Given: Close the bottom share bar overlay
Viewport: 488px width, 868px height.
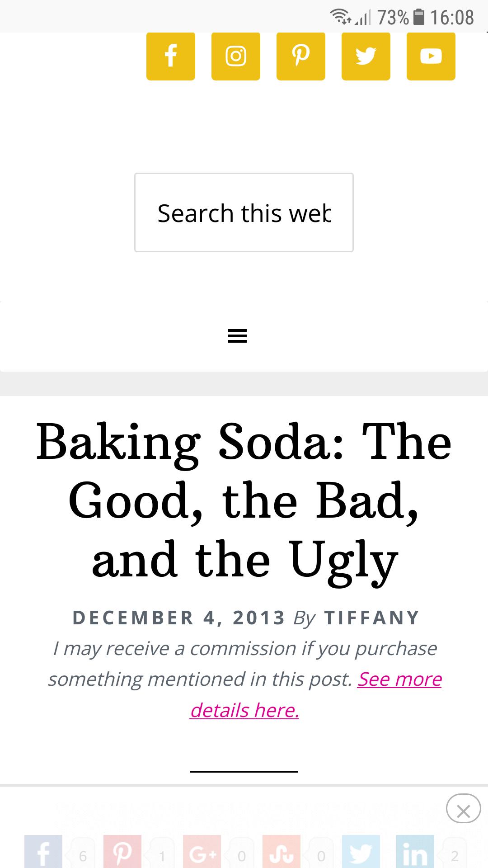Looking at the screenshot, I should pyautogui.click(x=464, y=808).
